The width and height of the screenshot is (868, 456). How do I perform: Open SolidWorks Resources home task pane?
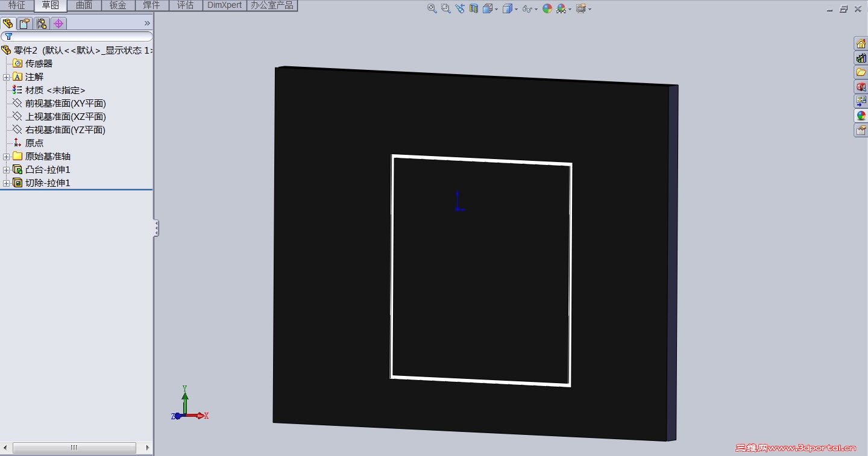[x=861, y=43]
